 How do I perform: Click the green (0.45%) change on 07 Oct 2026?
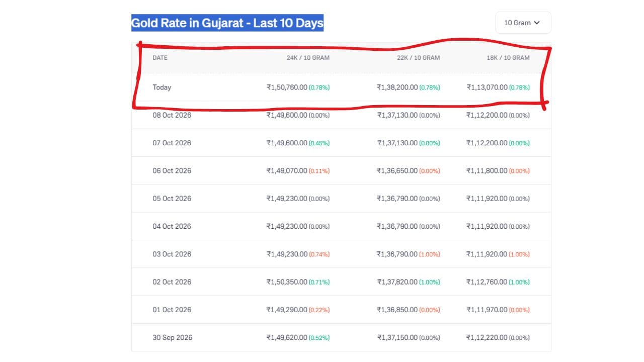coord(319,143)
